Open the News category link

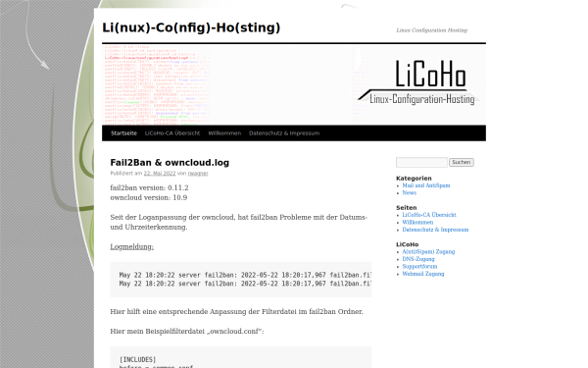409,192
